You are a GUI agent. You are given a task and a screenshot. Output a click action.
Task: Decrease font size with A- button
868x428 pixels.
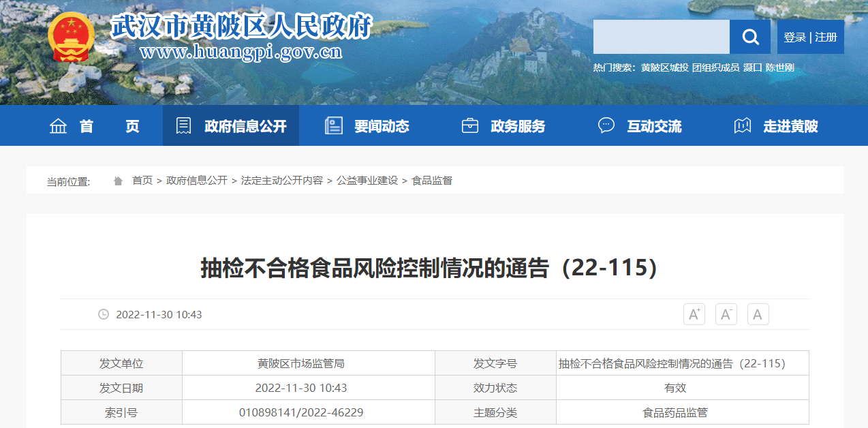(x=726, y=314)
